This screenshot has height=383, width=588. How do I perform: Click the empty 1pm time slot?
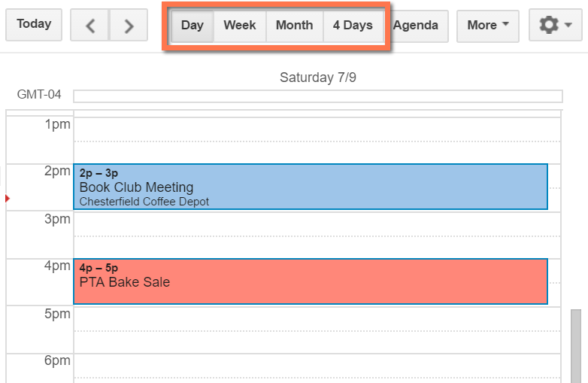(316, 129)
